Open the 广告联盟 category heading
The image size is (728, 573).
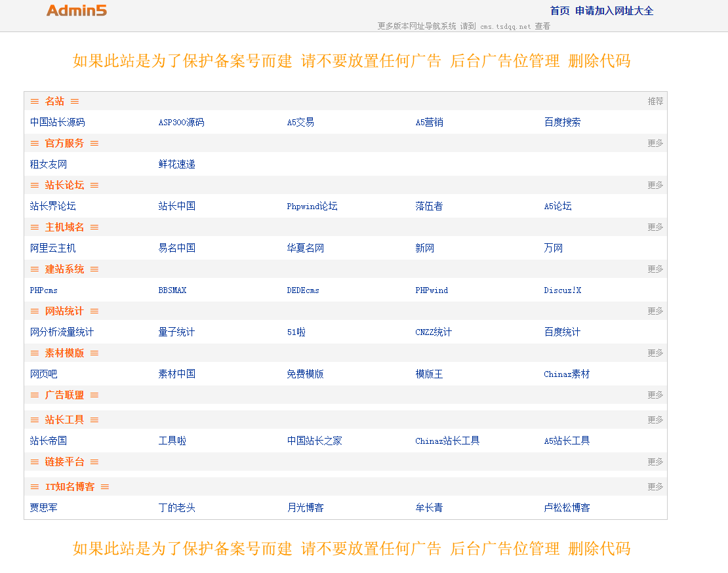(x=64, y=395)
